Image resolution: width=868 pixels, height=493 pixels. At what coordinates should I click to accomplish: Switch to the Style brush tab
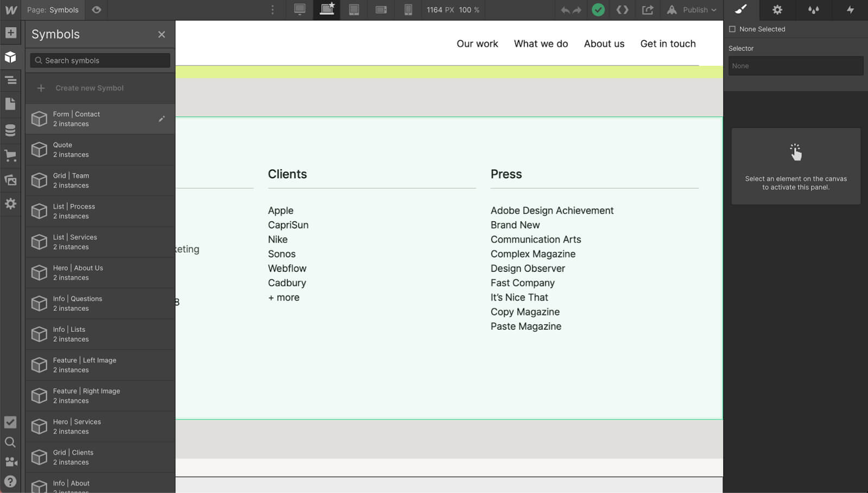coord(741,10)
